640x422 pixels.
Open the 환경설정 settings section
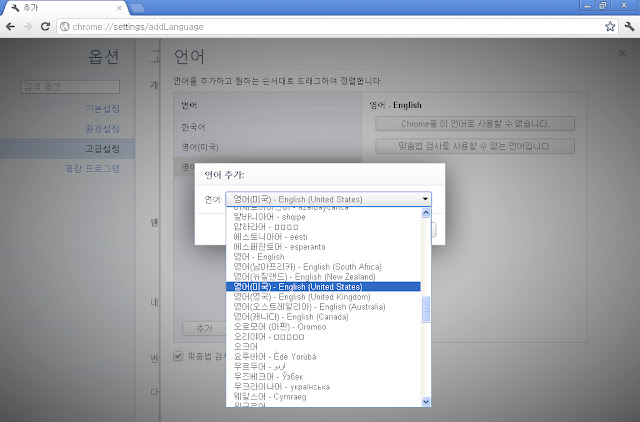(x=102, y=129)
